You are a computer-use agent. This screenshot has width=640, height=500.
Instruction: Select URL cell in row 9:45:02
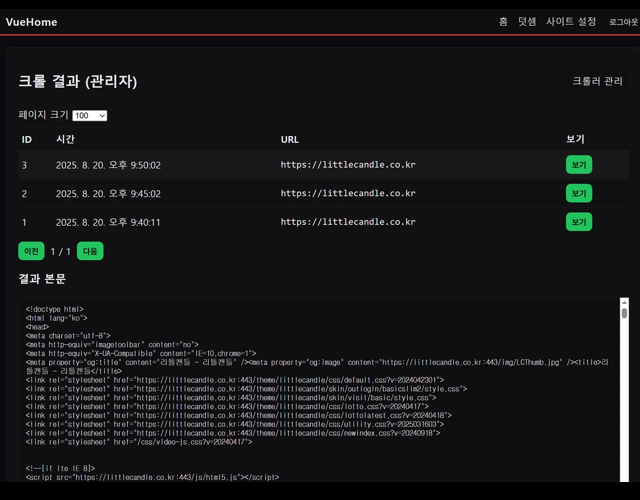click(x=348, y=193)
